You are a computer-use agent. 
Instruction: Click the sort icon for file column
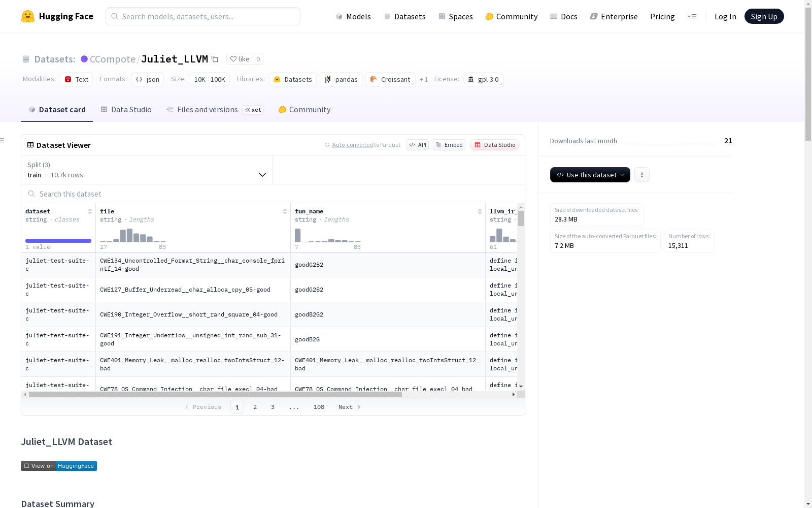coord(285,211)
